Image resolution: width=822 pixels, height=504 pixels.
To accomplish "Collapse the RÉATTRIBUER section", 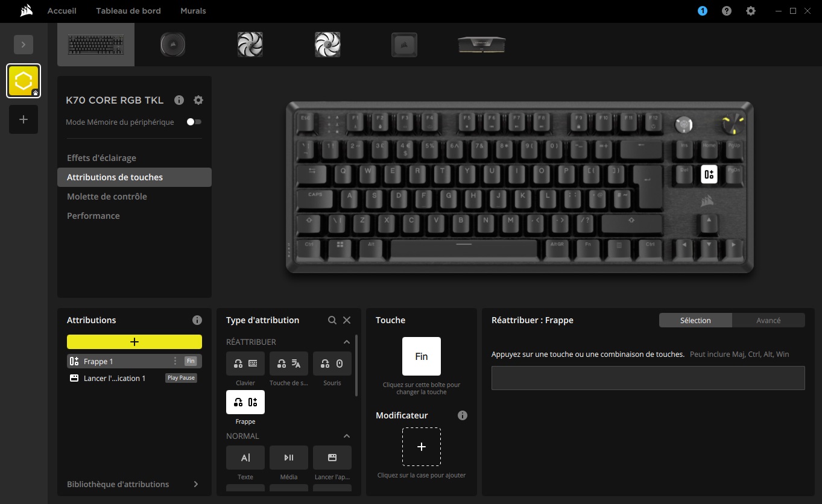I will [346, 342].
